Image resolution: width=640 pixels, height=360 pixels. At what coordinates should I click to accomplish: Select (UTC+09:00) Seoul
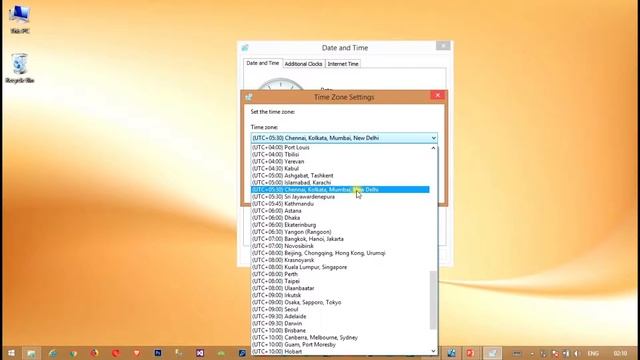(x=340, y=309)
